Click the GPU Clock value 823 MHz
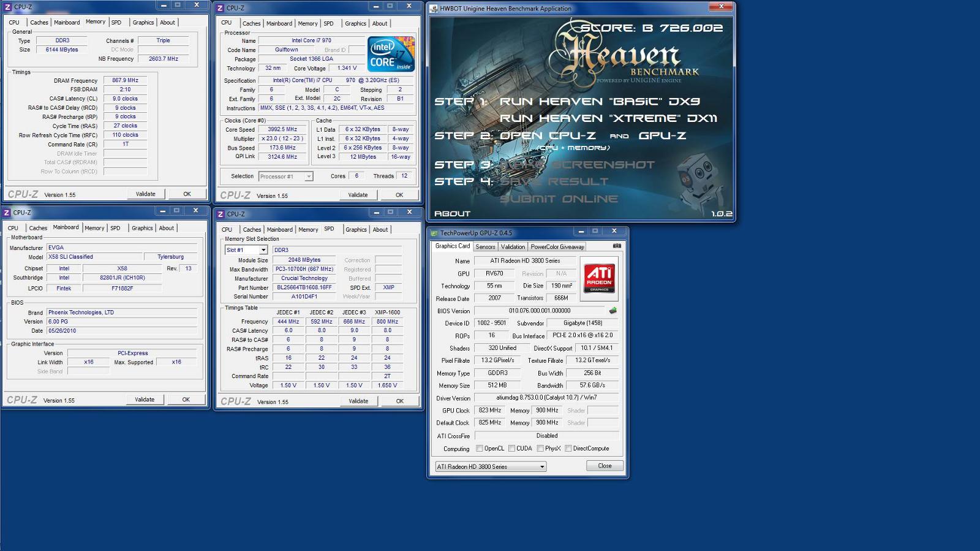The image size is (980, 551). click(490, 411)
